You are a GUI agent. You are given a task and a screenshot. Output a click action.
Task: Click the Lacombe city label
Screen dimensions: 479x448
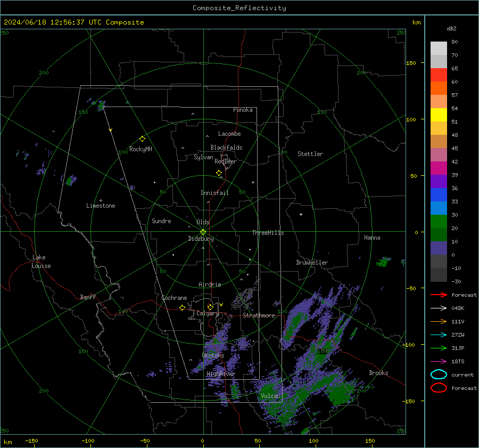point(229,134)
